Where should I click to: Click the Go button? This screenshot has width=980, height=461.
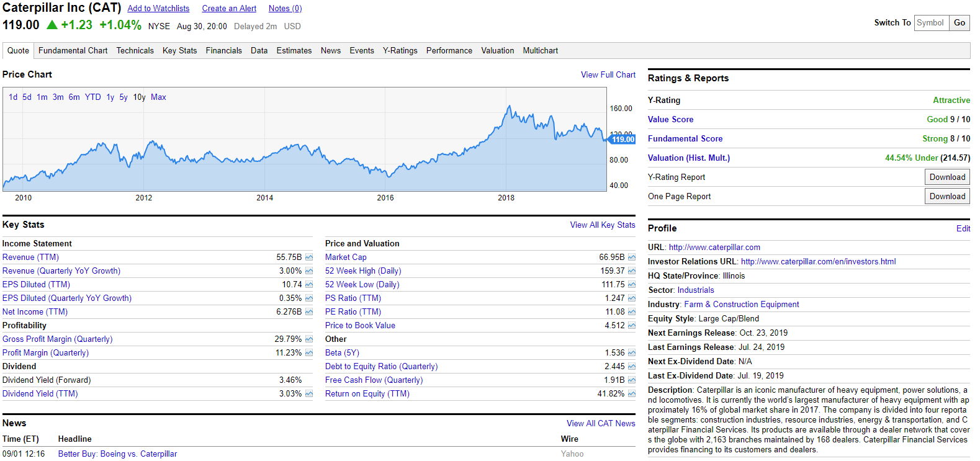[960, 22]
